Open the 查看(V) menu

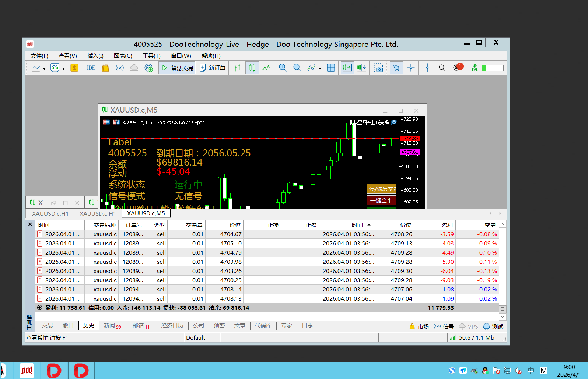pyautogui.click(x=68, y=56)
